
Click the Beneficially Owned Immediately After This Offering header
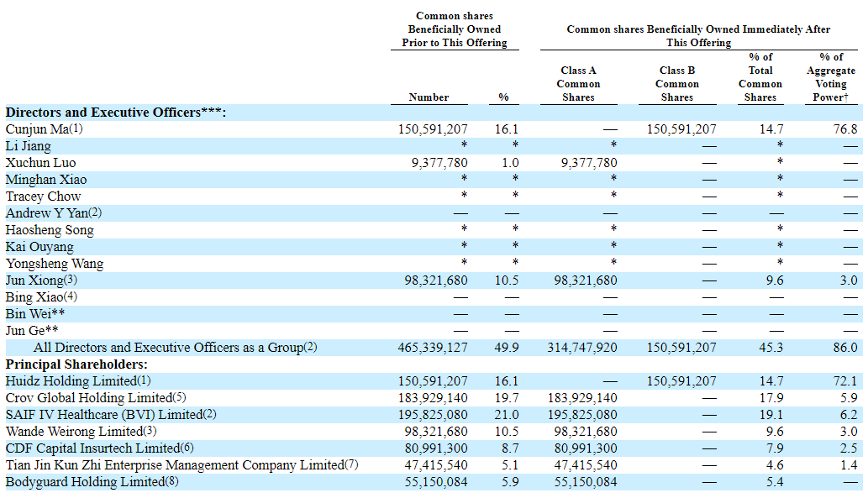pos(698,36)
